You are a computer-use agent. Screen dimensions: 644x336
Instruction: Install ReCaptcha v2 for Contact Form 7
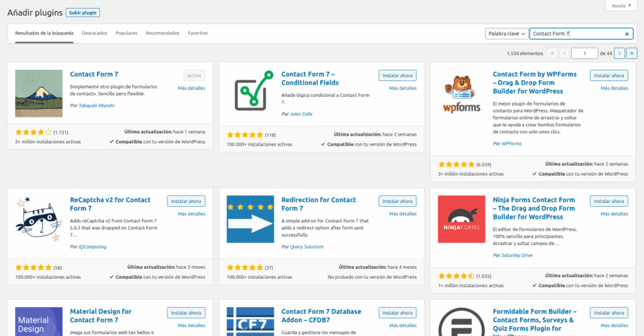186,201
